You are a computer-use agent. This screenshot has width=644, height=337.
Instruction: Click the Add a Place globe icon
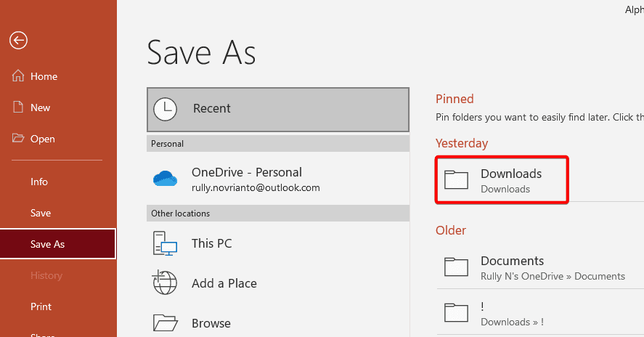tap(164, 283)
